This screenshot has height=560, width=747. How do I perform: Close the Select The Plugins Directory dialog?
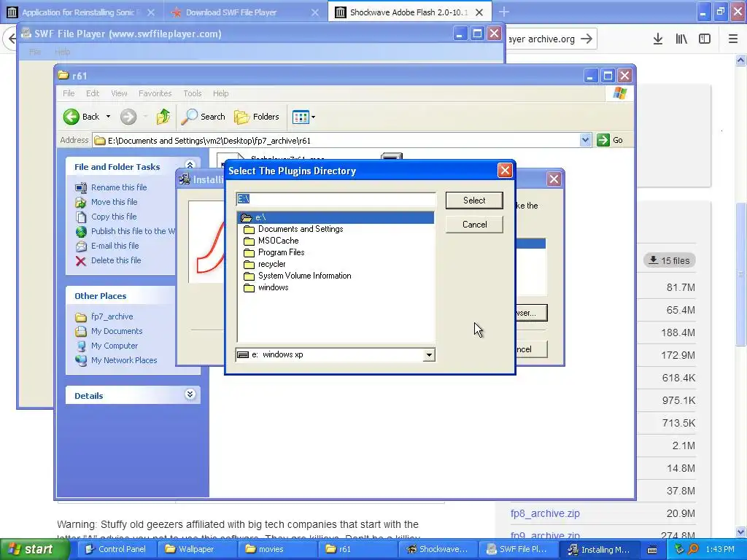coord(505,171)
